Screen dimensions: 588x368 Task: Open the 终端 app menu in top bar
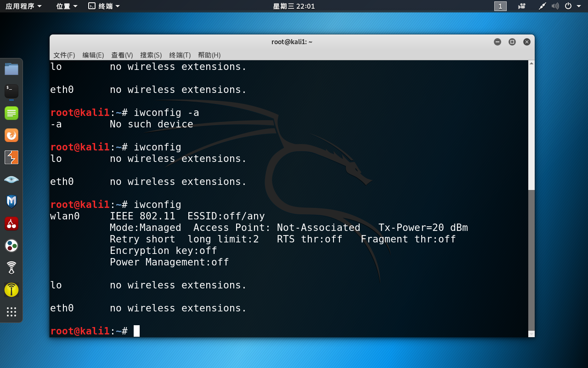(x=104, y=6)
